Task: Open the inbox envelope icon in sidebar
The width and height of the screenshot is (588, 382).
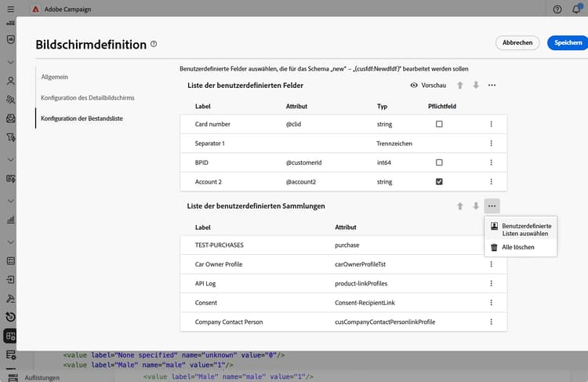Action: tap(10, 118)
